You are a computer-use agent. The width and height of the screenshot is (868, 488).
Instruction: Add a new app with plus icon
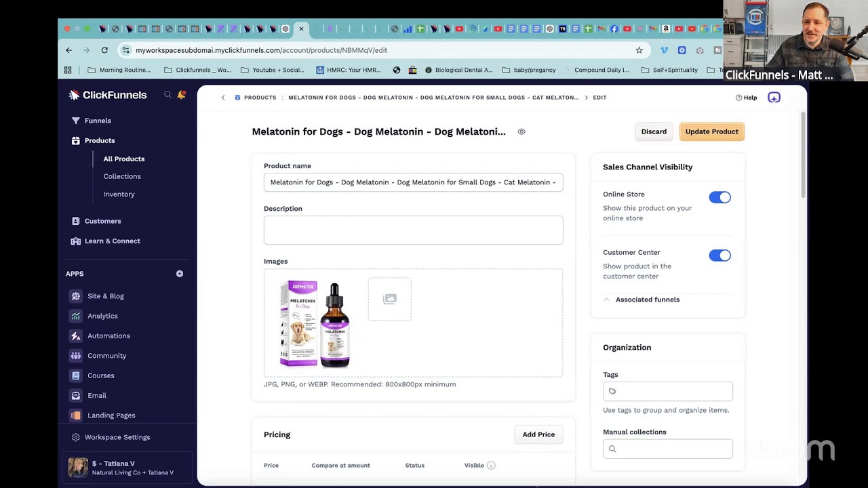coord(180,274)
